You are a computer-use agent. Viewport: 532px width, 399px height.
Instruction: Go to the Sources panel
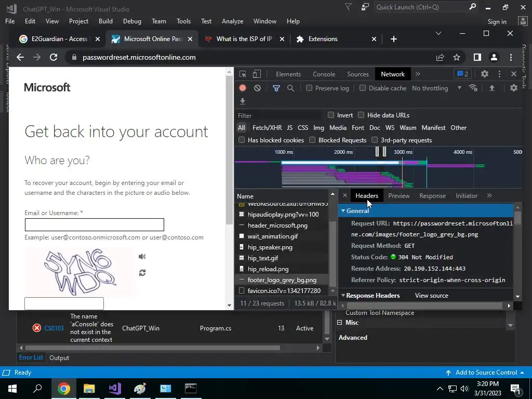click(357, 74)
